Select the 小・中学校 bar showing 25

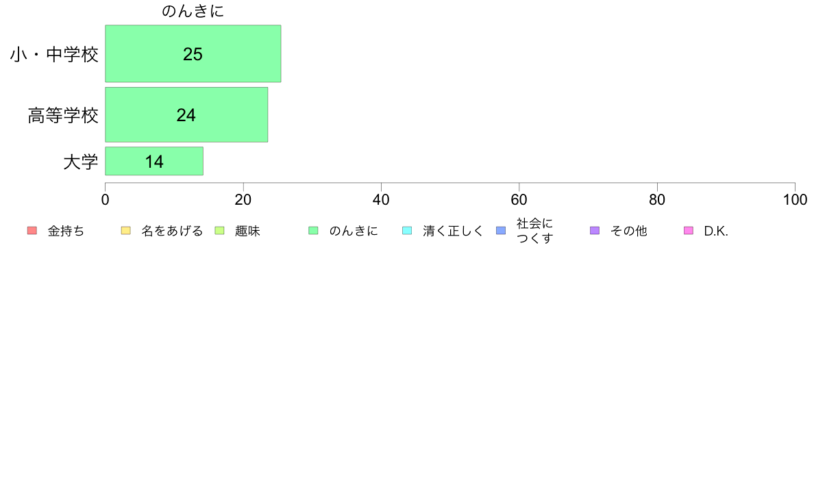click(x=193, y=53)
